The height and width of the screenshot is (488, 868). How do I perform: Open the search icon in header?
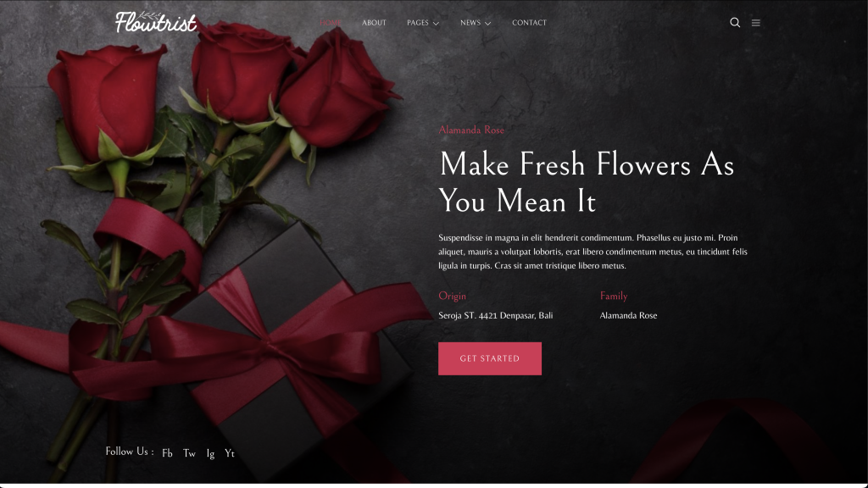pyautogui.click(x=735, y=23)
